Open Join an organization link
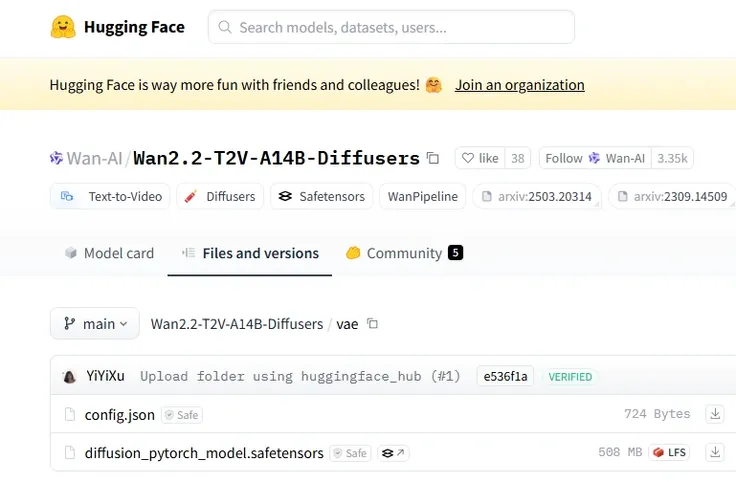Screen dimensions: 736x482 pos(520,85)
